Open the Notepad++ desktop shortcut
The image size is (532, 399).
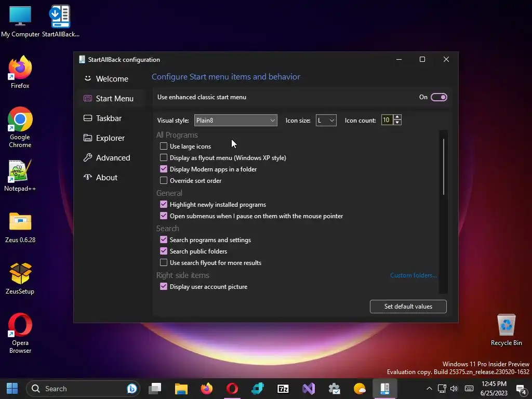20,176
